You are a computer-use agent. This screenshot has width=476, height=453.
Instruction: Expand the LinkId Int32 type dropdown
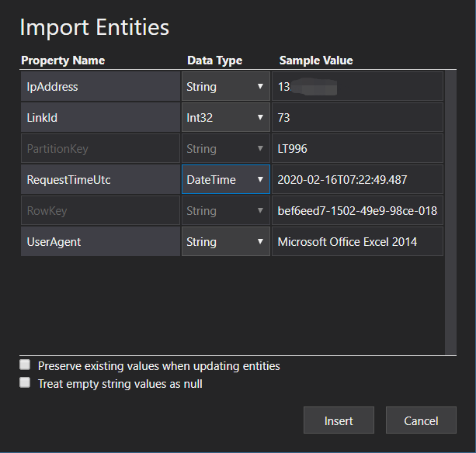click(x=225, y=118)
